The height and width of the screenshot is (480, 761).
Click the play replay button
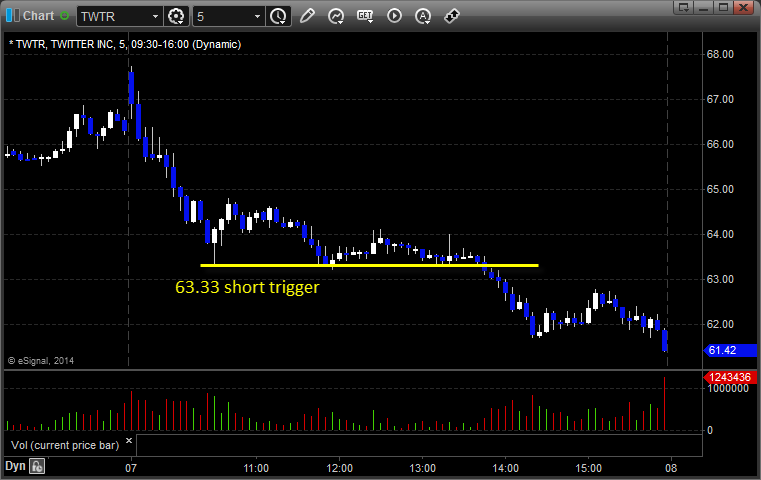(x=394, y=16)
